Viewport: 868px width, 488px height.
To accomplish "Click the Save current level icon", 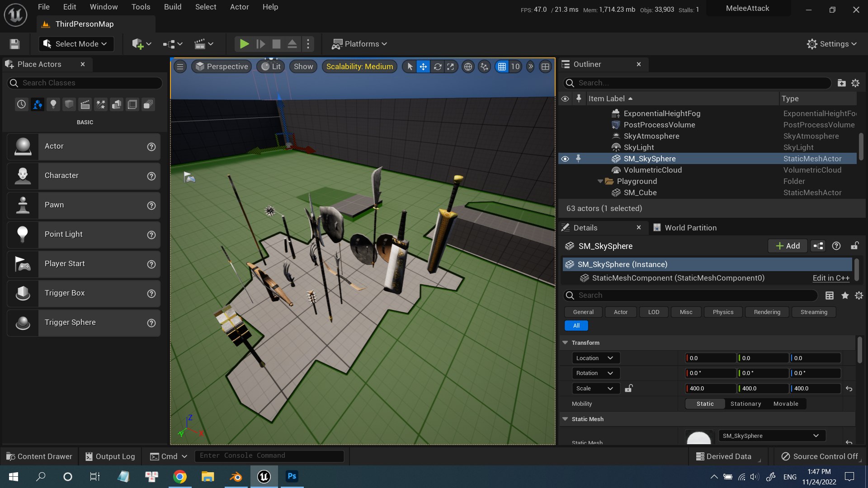I will coord(14,44).
